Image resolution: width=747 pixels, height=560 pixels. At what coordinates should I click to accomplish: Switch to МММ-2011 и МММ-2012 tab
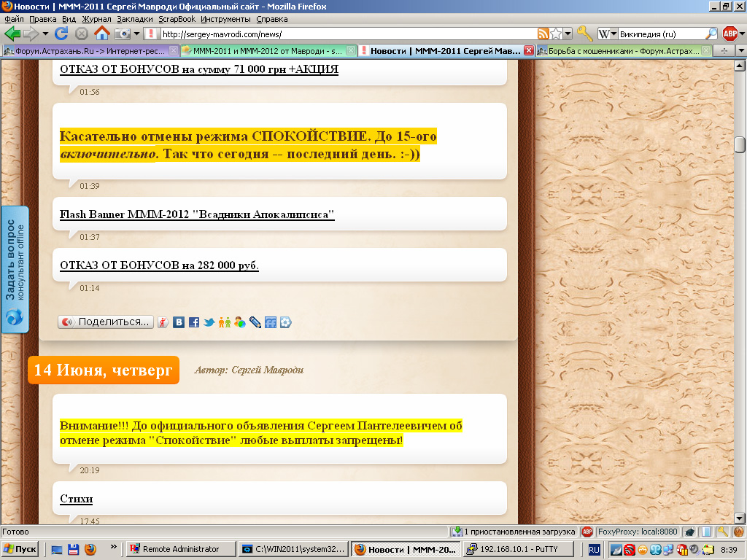coord(267,50)
